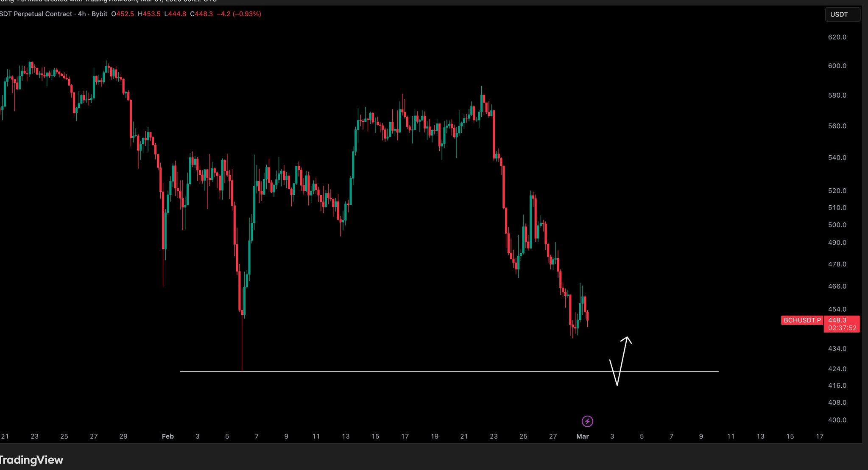Click the Feb label on time axis
The image size is (868, 470).
pos(168,436)
